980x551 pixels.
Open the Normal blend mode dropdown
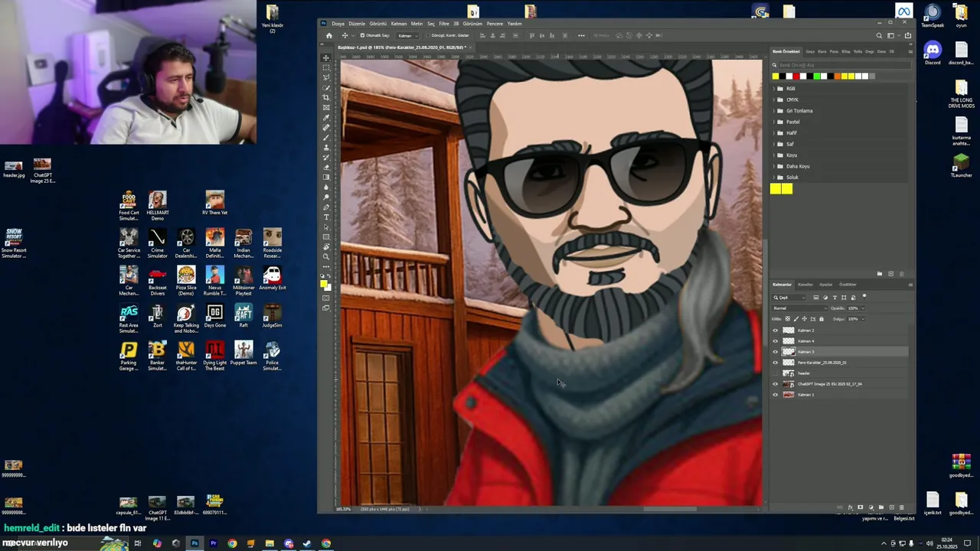coord(800,308)
